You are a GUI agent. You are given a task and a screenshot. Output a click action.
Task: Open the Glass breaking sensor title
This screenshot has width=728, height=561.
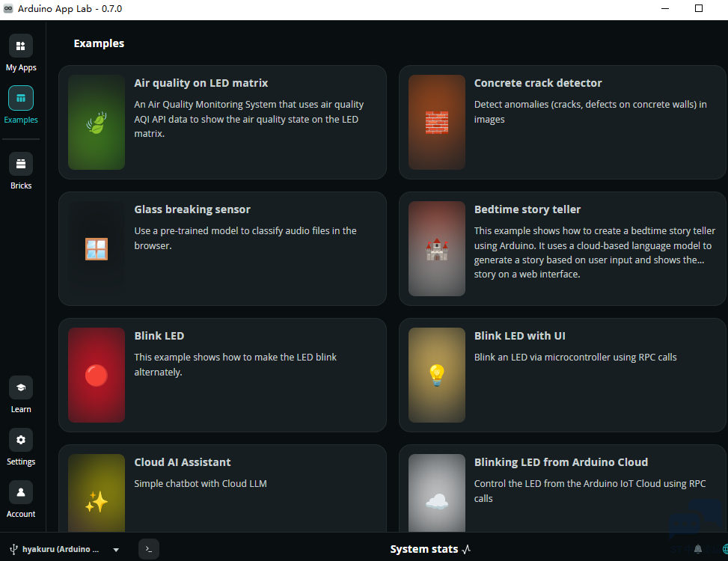click(192, 209)
